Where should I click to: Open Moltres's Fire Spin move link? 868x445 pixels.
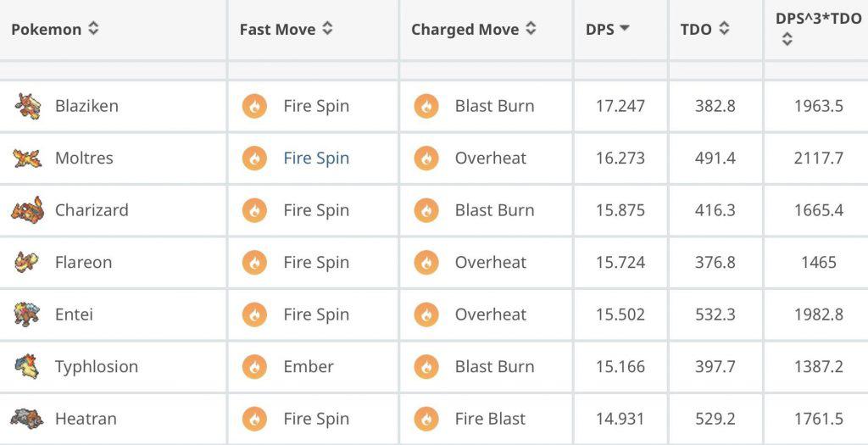(x=316, y=158)
